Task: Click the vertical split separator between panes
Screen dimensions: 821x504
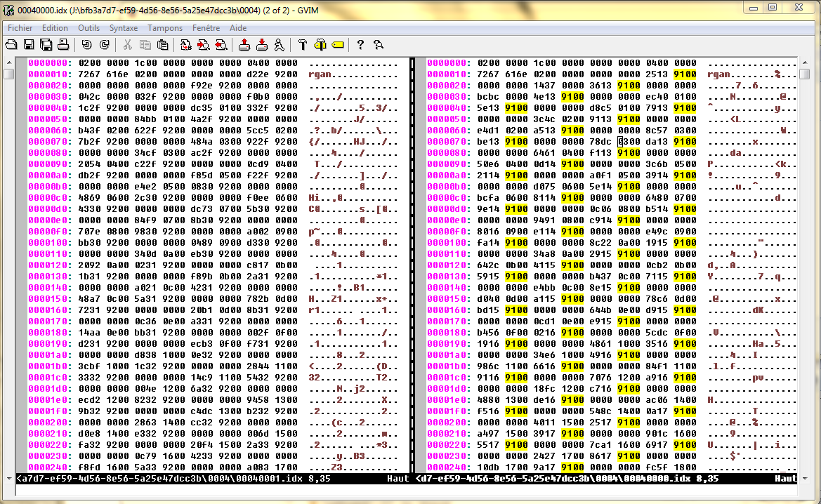Action: 412,265
